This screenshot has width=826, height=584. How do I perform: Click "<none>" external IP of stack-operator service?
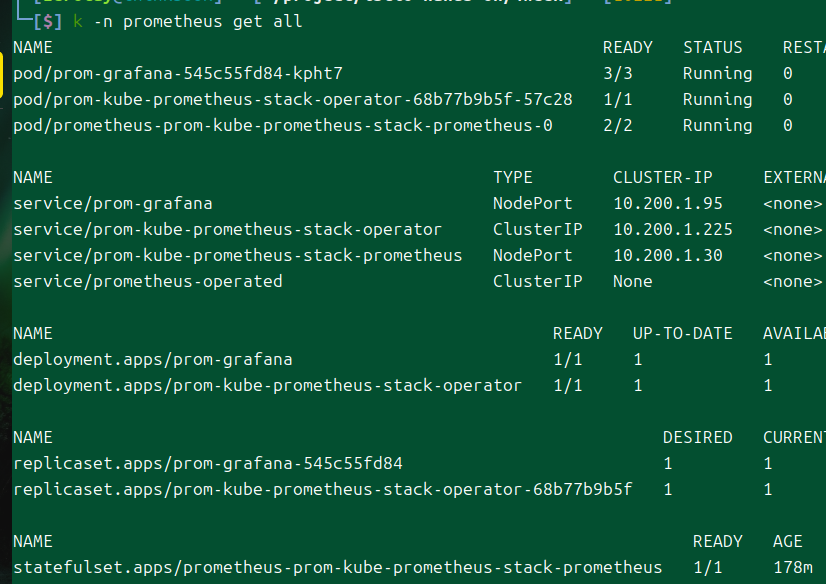click(793, 229)
